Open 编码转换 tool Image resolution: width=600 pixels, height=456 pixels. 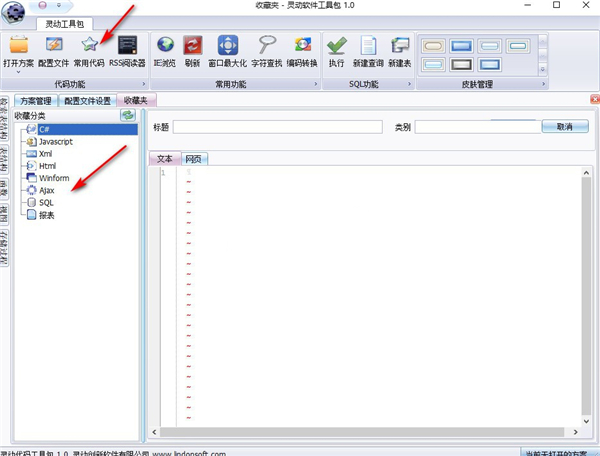click(304, 46)
